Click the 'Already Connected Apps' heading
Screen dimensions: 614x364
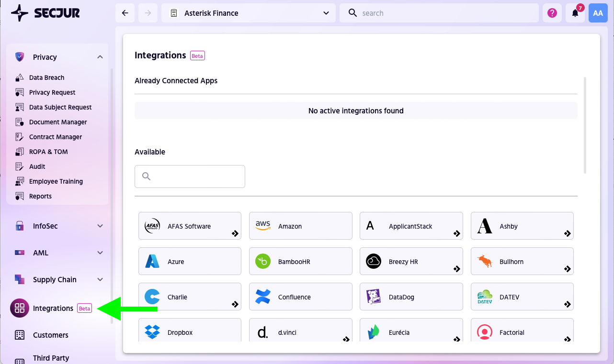click(x=176, y=80)
